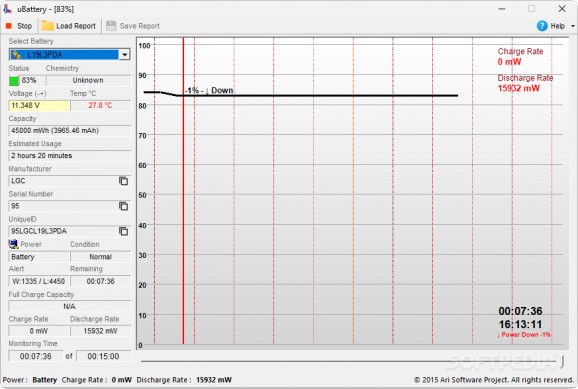
Task: Click the Save Report label
Action: 139,26
